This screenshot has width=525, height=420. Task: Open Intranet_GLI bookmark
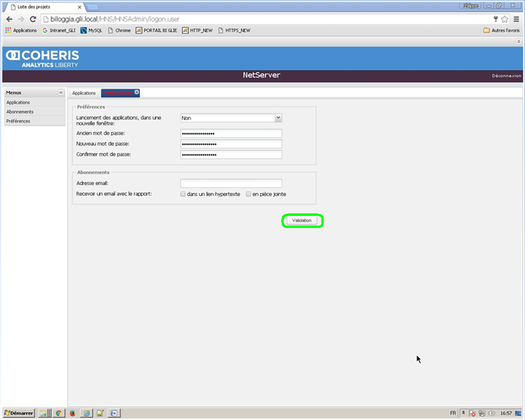coord(59,30)
